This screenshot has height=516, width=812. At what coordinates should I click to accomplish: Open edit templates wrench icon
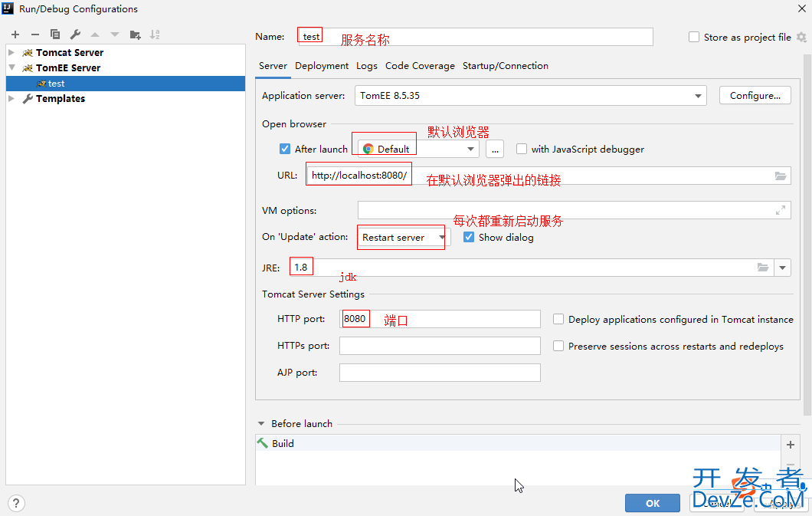click(75, 35)
